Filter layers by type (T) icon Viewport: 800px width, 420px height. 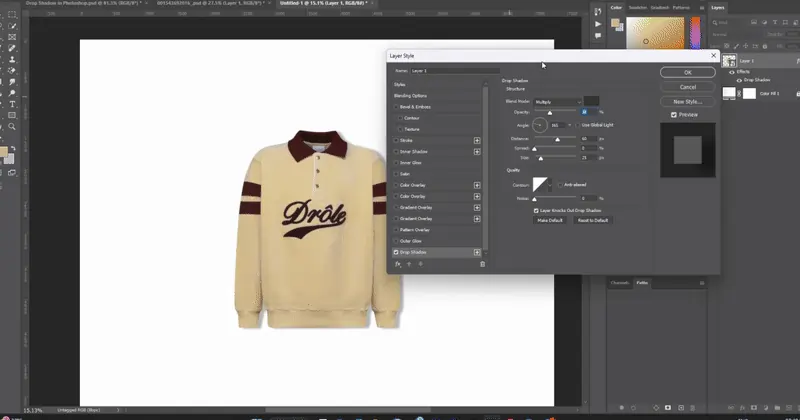(775, 22)
